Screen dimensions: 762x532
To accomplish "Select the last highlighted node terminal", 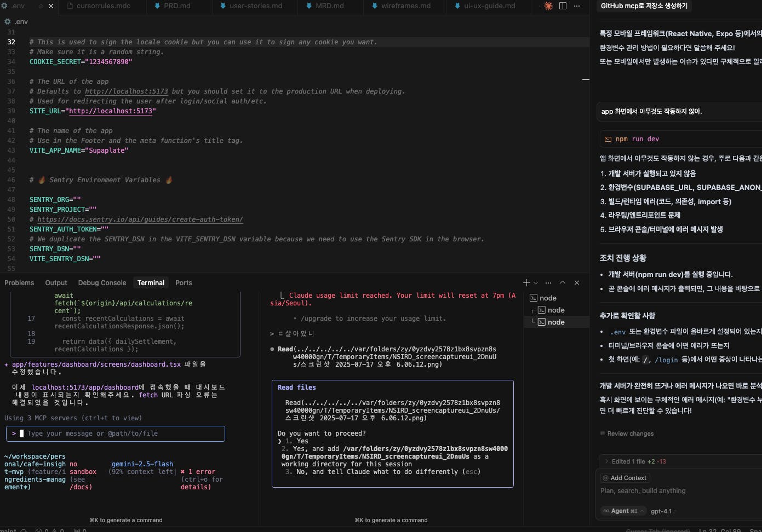I will pos(556,322).
